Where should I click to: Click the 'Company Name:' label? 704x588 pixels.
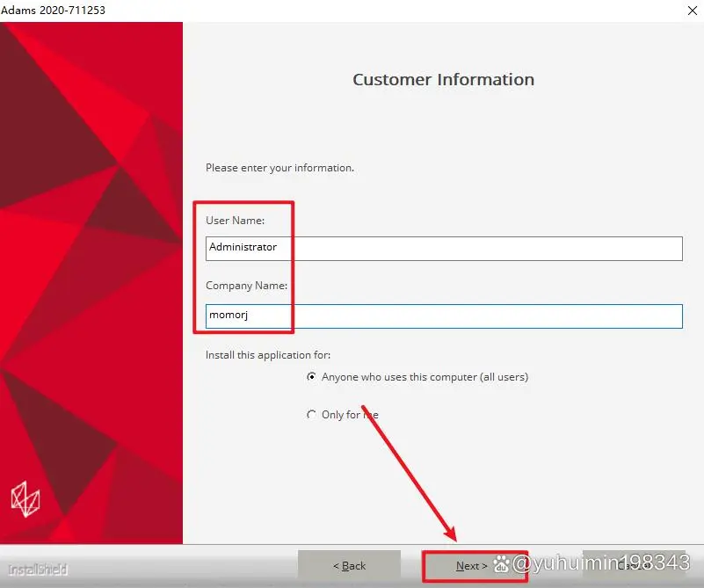246,286
